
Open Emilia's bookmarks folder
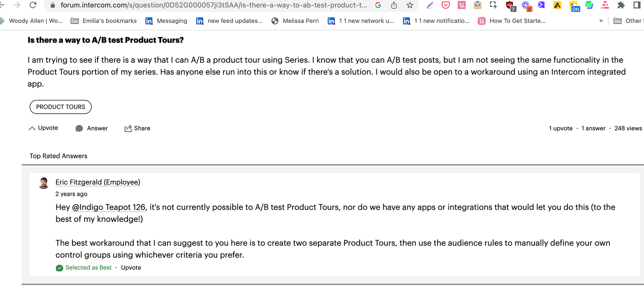coord(103,21)
